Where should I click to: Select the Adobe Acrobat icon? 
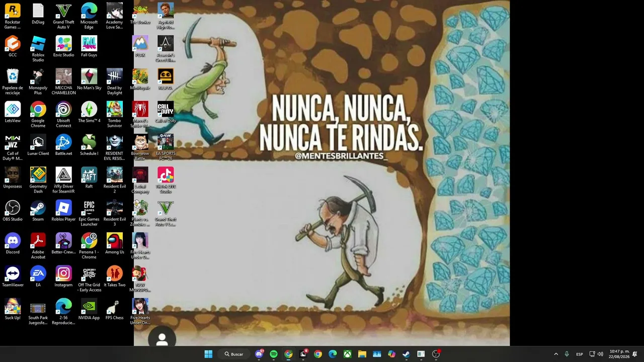click(x=38, y=246)
